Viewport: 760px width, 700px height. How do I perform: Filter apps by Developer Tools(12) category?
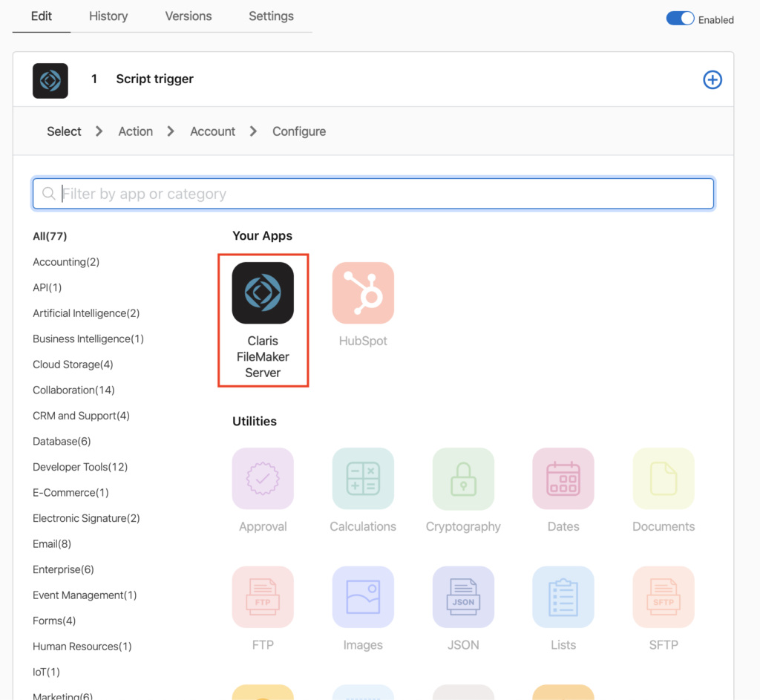(80, 467)
